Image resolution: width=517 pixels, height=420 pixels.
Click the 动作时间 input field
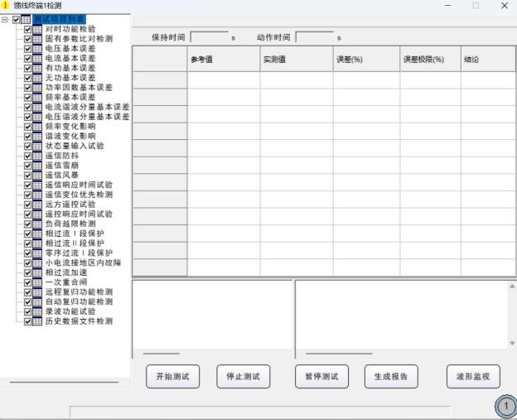pyautogui.click(x=314, y=37)
